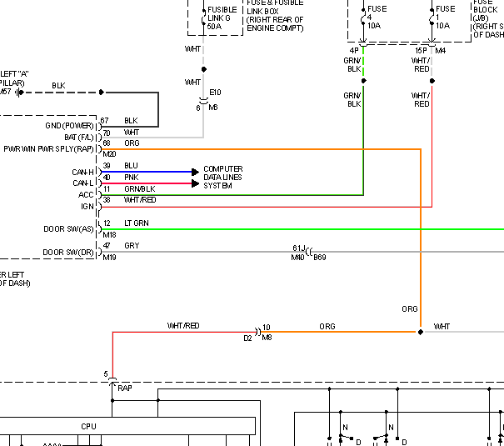Viewport: 504px width, 446px height.
Task: Click the M18 connector label
Action: (109, 235)
